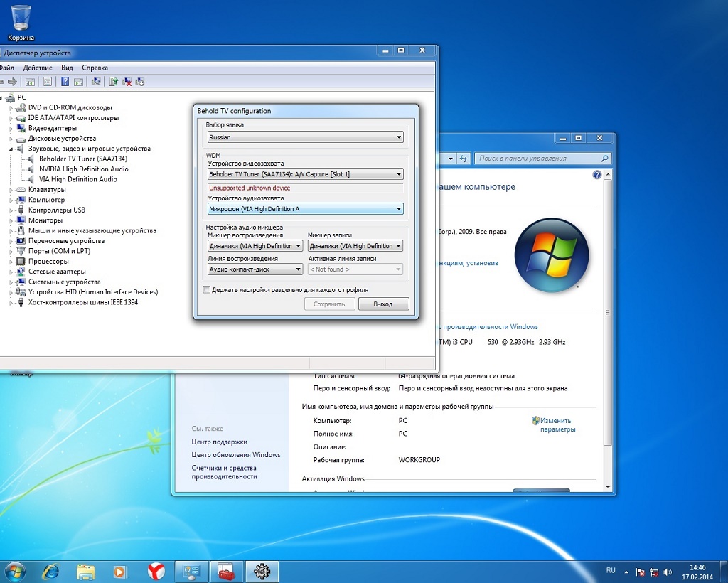
Task: Click Update driver software toolbar icon
Action: [x=114, y=82]
